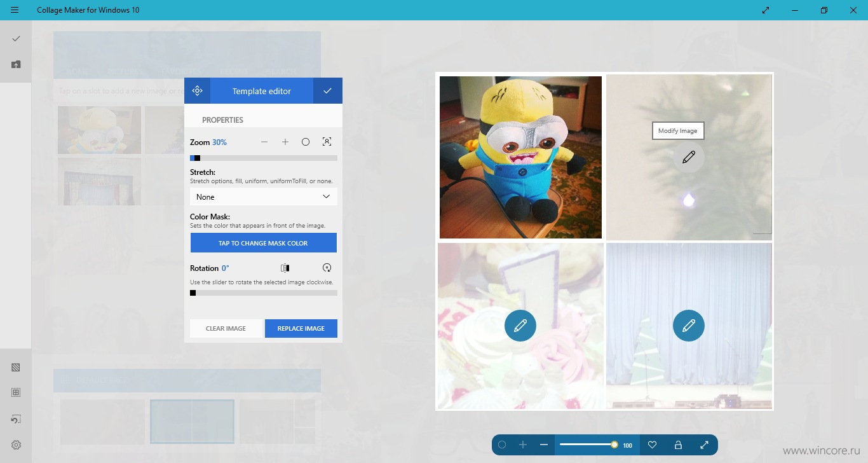Viewport: 868px width, 463px height.
Task: Reset zoom using the circle icon
Action: (x=306, y=142)
